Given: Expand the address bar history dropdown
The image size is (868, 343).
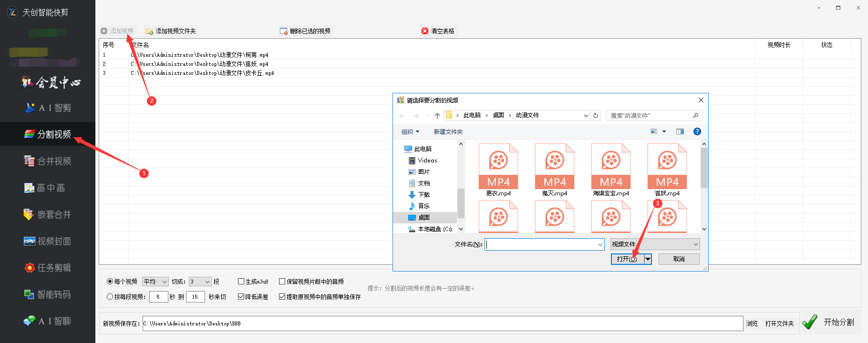Looking at the screenshot, I should pos(586,115).
